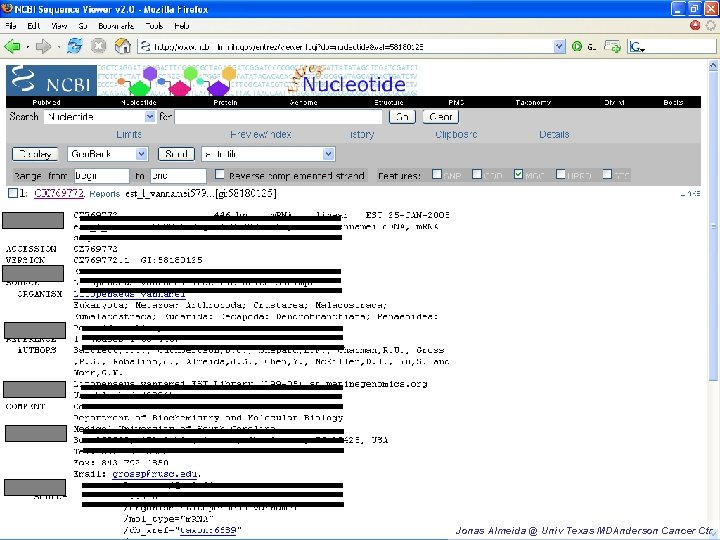Switch to the Structure database tab
The image size is (720, 540).
(x=389, y=102)
